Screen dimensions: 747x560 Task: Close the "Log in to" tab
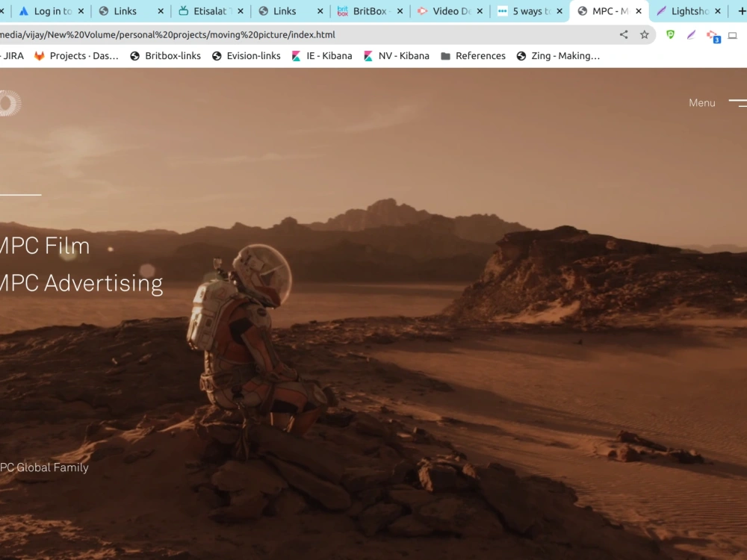point(81,11)
